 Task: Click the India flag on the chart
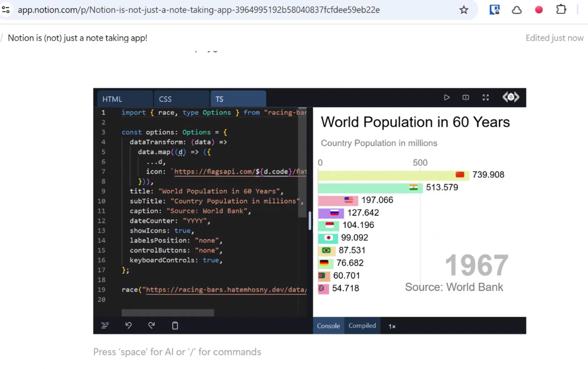coord(413,187)
